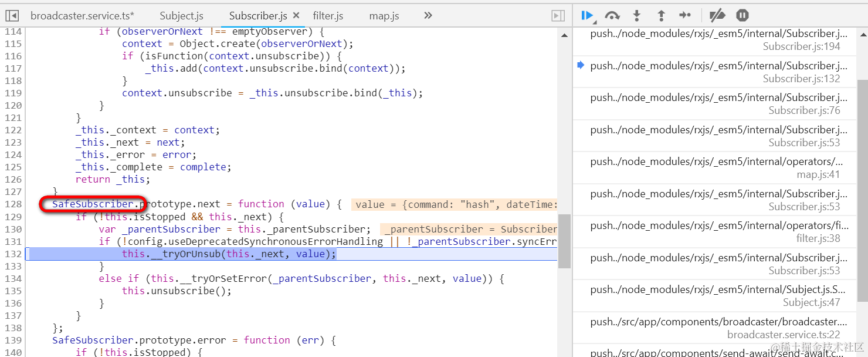Open the broadcaster.service.ts tab

pyautogui.click(x=82, y=16)
